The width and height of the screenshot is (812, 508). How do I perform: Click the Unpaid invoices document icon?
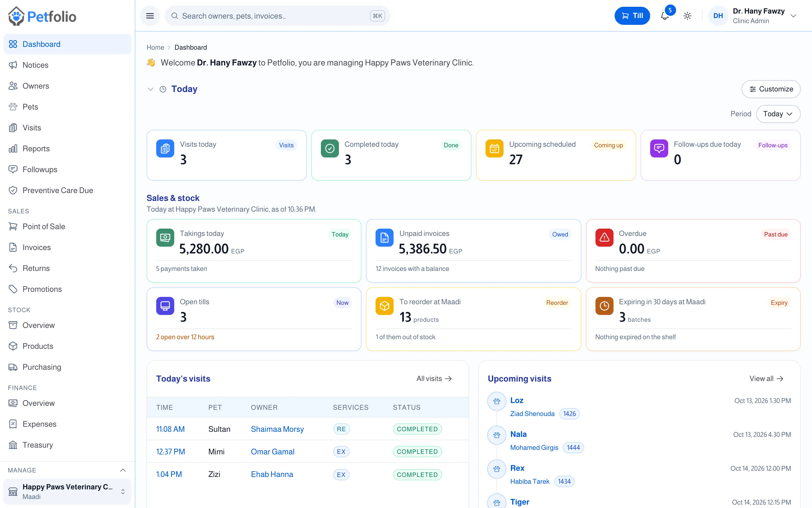385,238
